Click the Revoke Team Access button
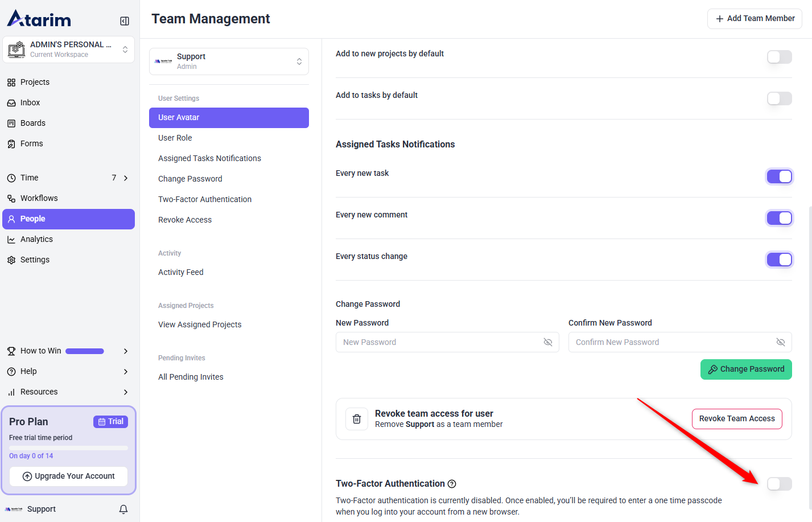Screen dimensions: 812x522 (x=737, y=419)
